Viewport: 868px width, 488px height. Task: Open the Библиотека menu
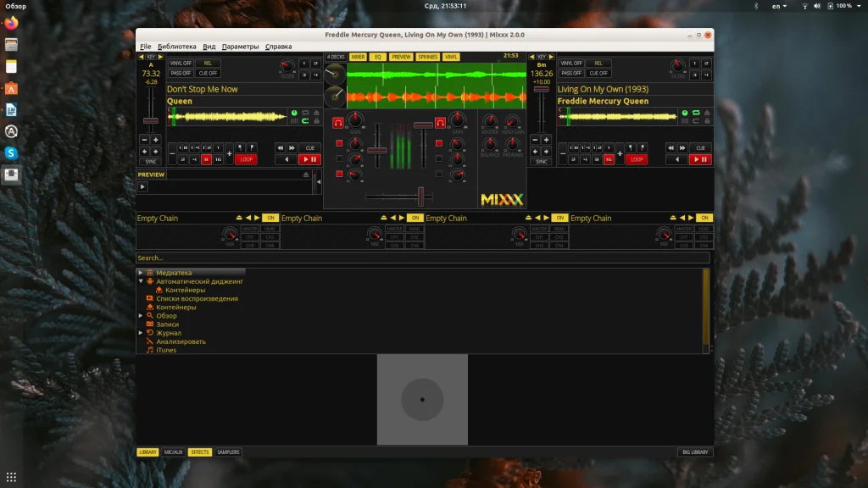point(176,47)
